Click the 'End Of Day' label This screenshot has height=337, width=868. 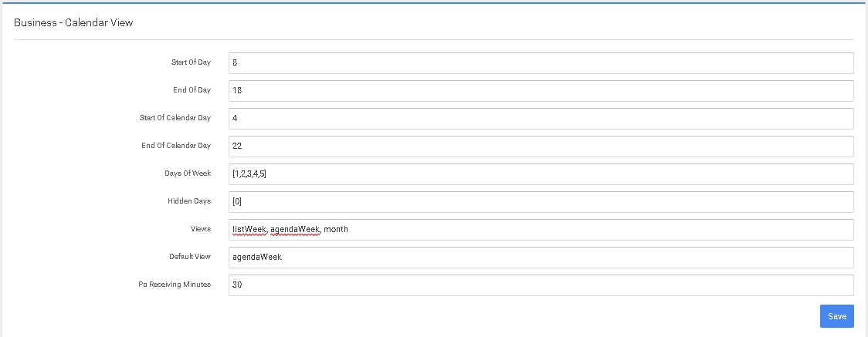192,90
